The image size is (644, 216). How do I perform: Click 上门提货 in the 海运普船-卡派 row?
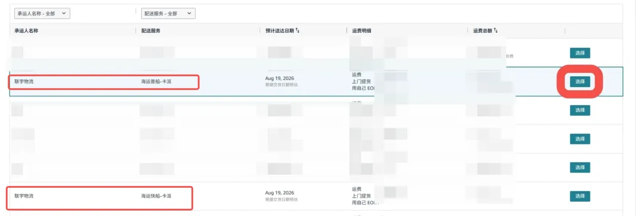pyautogui.click(x=361, y=81)
